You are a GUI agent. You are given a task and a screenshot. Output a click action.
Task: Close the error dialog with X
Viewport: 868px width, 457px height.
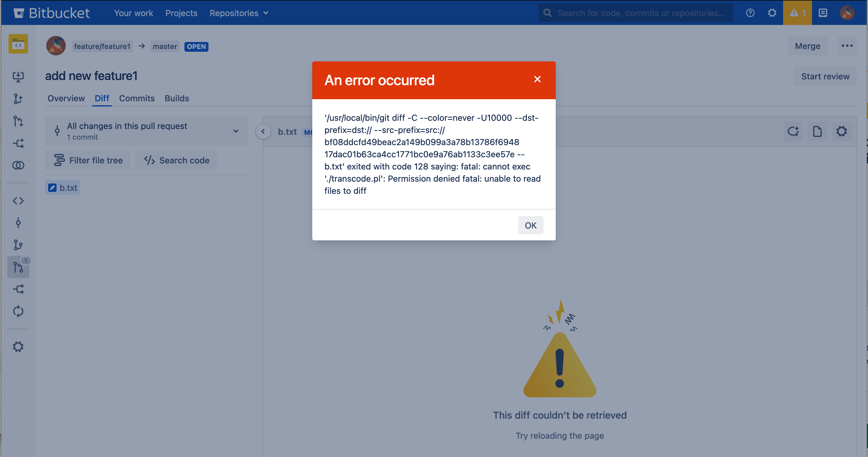tap(537, 79)
